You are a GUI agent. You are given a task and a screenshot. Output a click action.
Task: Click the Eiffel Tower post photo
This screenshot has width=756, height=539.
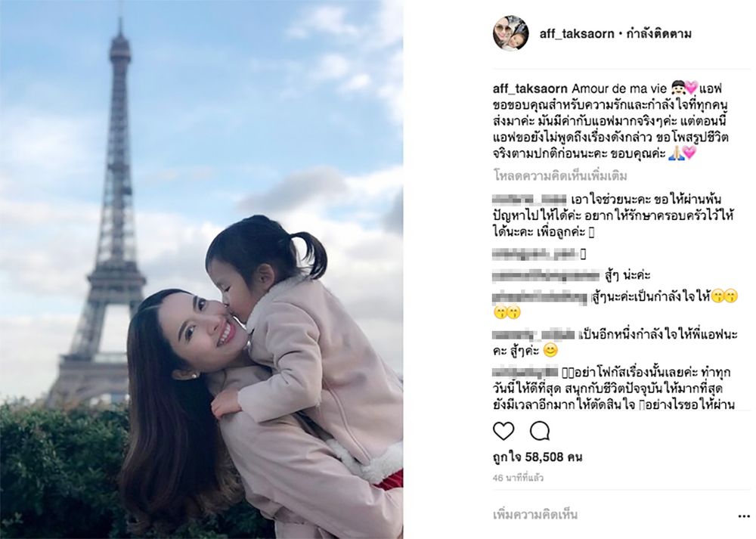[x=202, y=269]
